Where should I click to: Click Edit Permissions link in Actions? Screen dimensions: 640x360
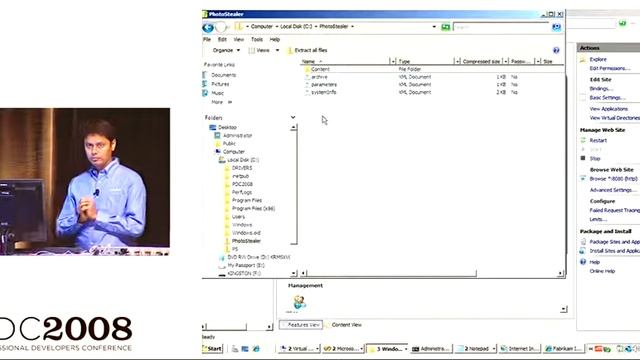(609, 68)
